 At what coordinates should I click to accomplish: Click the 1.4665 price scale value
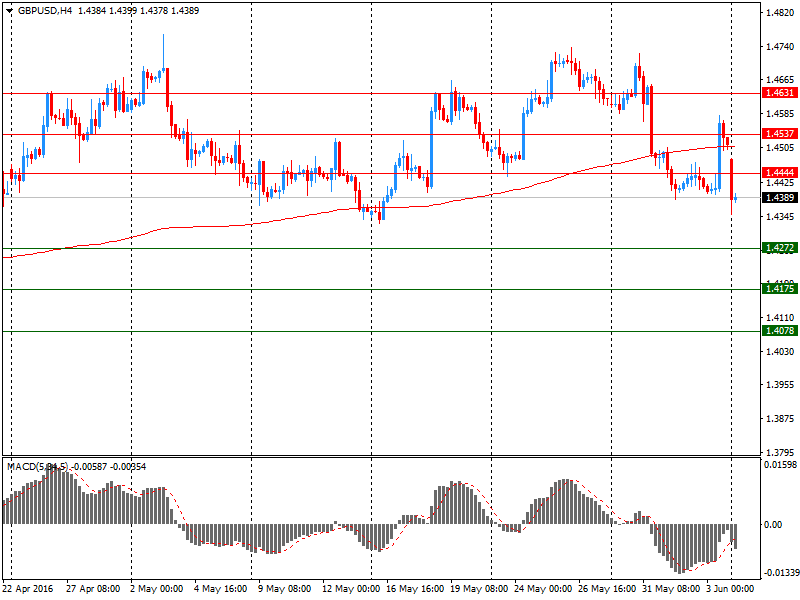coord(781,80)
